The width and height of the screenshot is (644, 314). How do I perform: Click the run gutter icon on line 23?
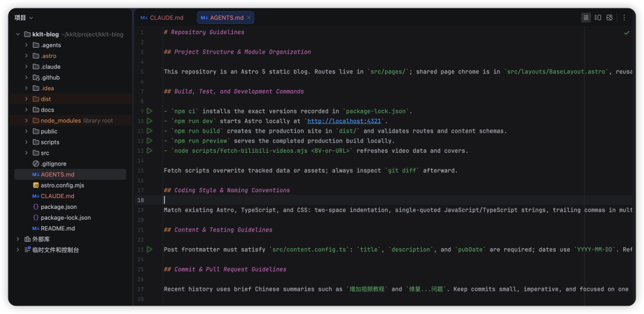150,249
